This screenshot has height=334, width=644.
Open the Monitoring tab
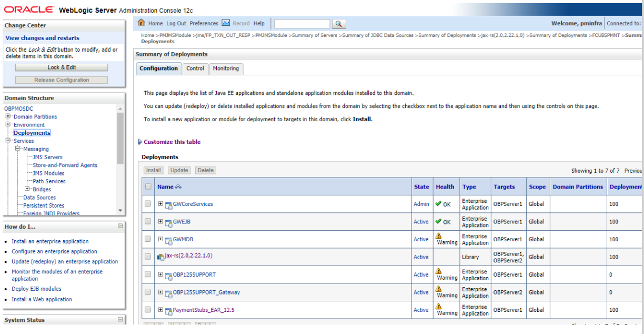pos(226,68)
